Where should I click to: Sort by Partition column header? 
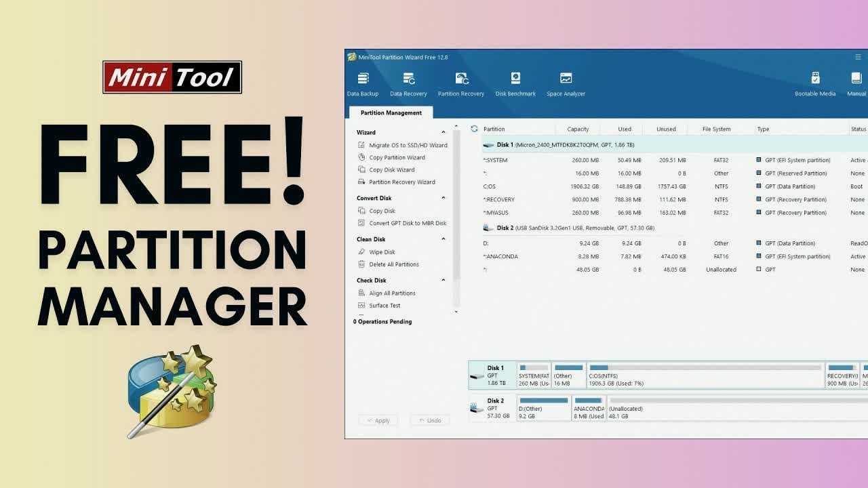pyautogui.click(x=494, y=129)
